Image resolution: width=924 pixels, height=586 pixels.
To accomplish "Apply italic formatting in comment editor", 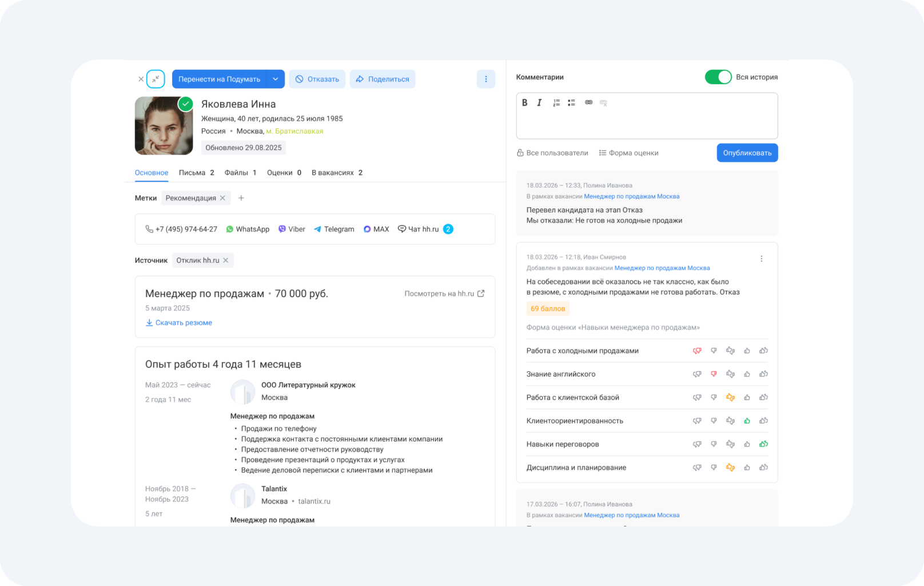I will (x=539, y=102).
